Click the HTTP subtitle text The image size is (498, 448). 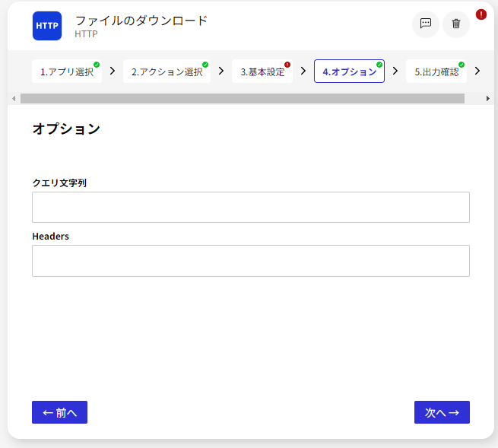86,34
